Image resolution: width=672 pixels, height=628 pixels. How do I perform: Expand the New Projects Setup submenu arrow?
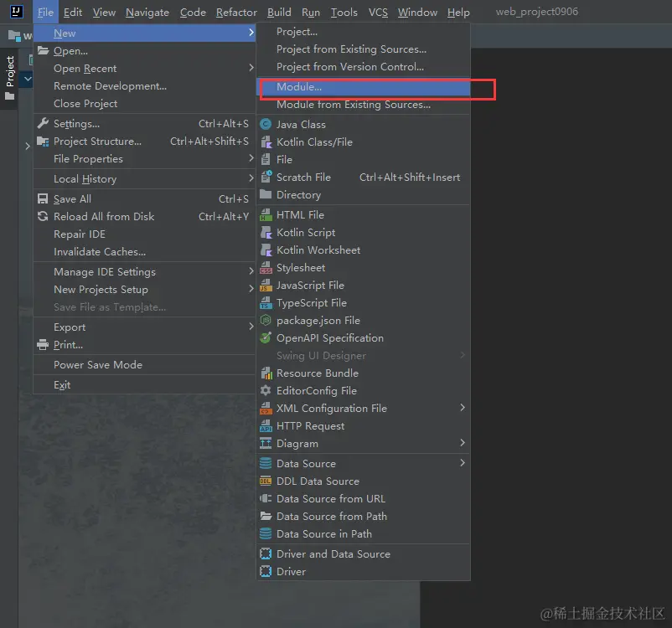tap(251, 289)
